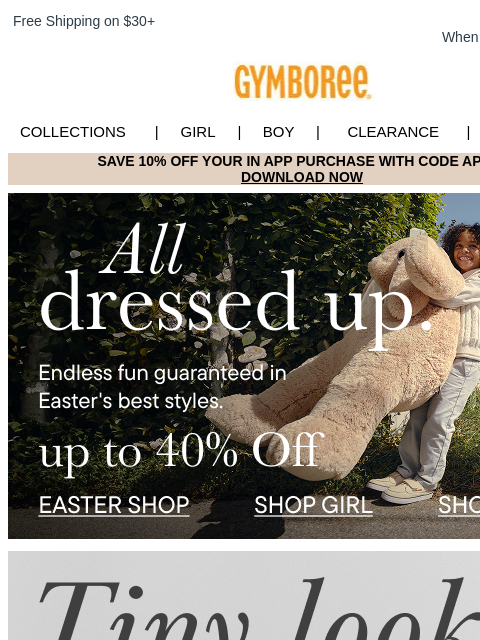Follow the Shop Girl link

313,505
